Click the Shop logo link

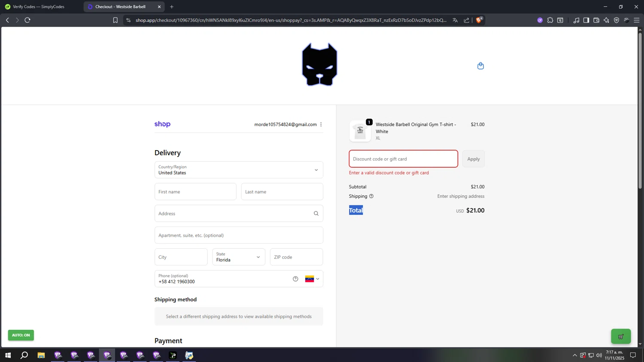[162, 124]
